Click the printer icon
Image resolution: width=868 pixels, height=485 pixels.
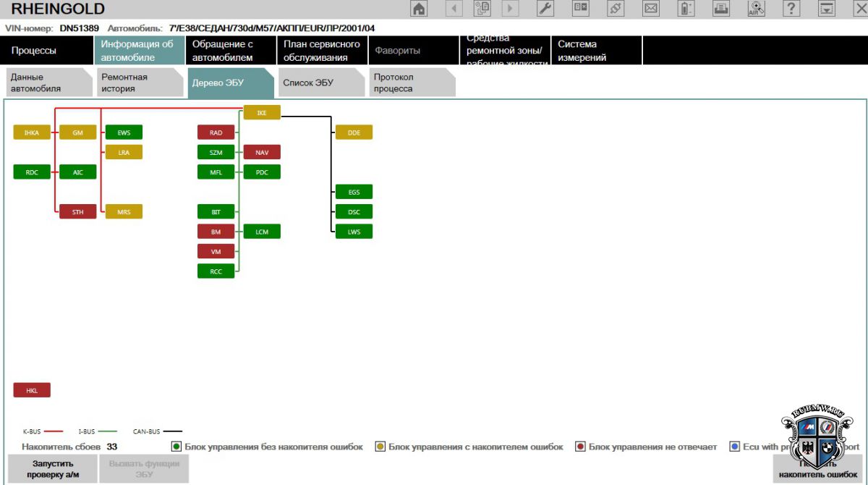(x=721, y=9)
